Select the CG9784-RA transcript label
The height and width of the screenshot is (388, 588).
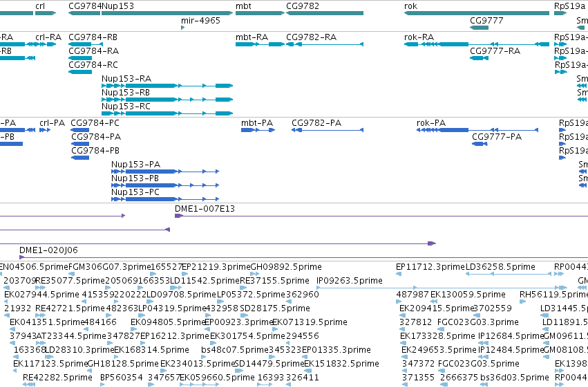click(x=94, y=51)
